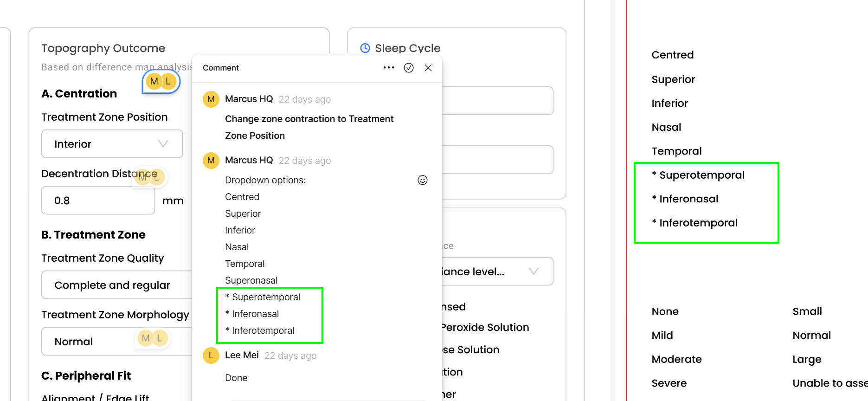
Task: Mark the comment thread as resolved
Action: [409, 68]
